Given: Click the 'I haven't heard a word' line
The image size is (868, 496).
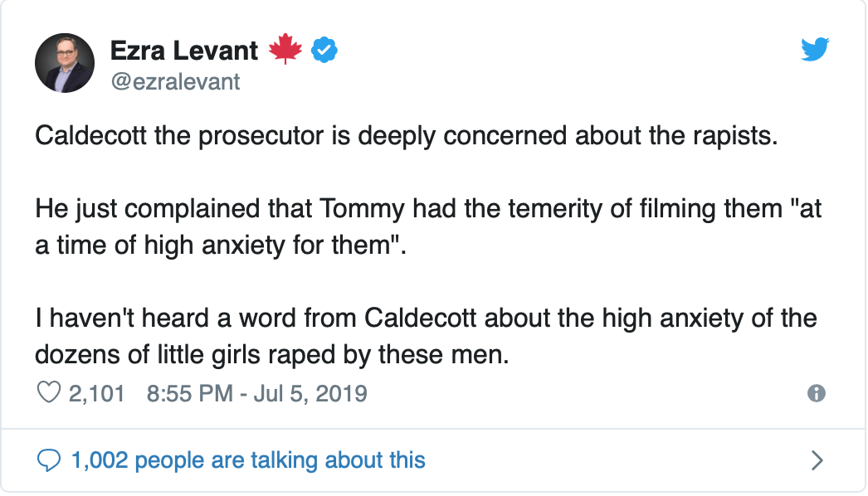Looking at the screenshot, I should [x=426, y=319].
